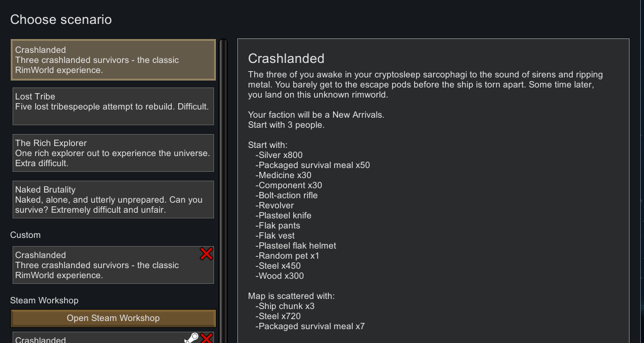Viewport: 644px width, 343px height.
Task: Click the "Ship chunk x3" map item
Action: tap(285, 306)
